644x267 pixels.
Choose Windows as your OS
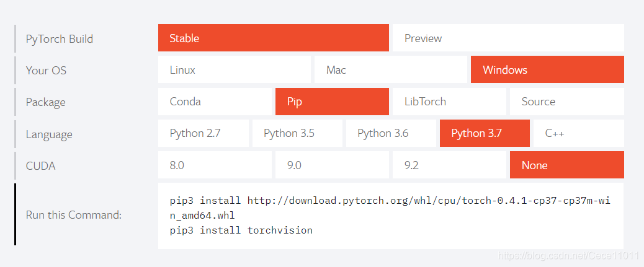[x=547, y=69]
